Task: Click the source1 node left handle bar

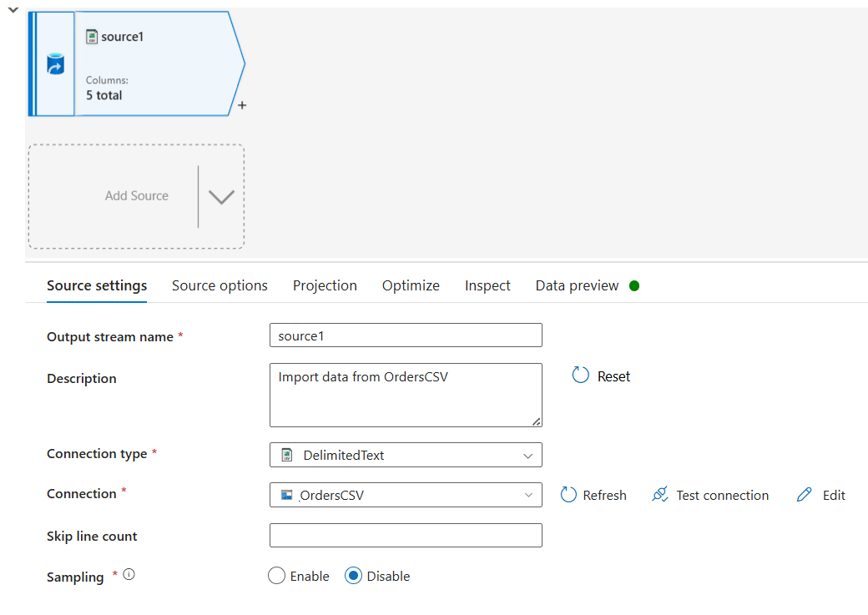Action: pos(32,63)
